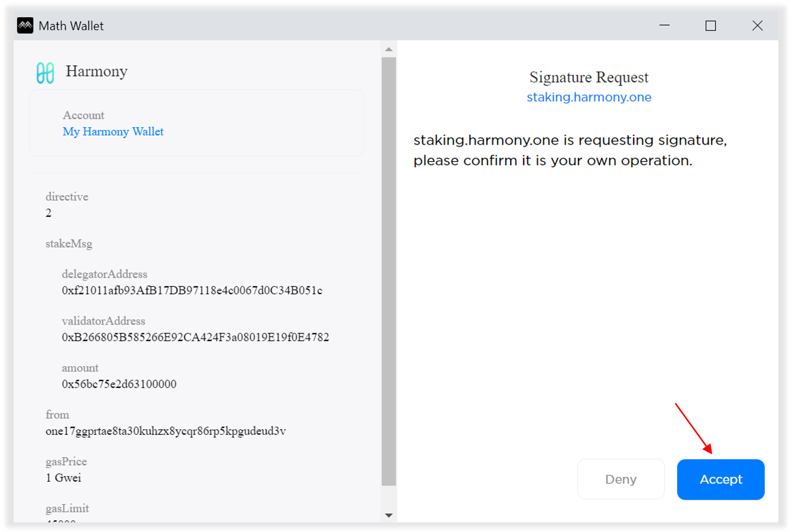Click the Signature Request heading
This screenshot has height=532, width=794.
click(x=589, y=77)
